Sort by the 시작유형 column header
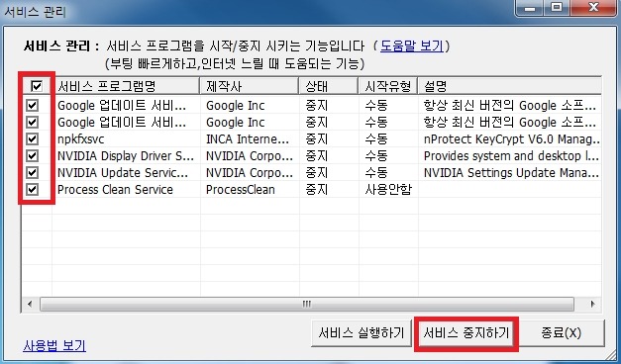Image resolution: width=621 pixels, height=364 pixels. (x=388, y=86)
